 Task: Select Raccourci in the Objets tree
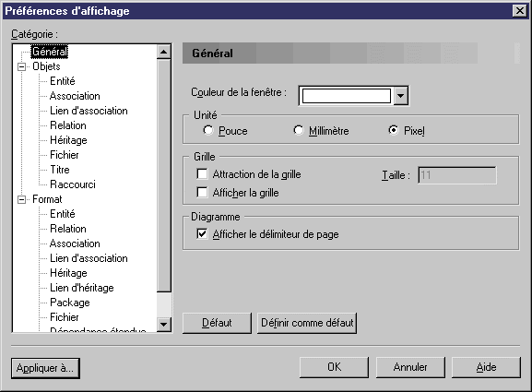[73, 184]
